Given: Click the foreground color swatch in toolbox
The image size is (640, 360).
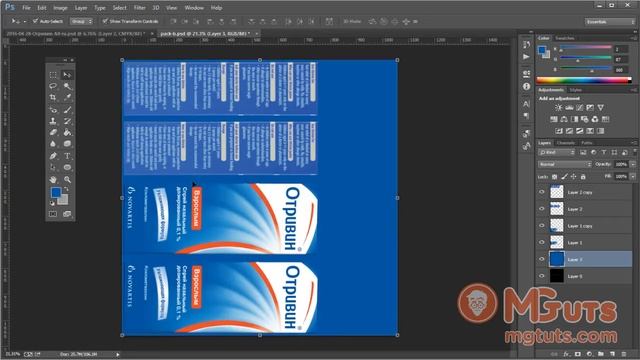Looking at the screenshot, I should [56, 192].
